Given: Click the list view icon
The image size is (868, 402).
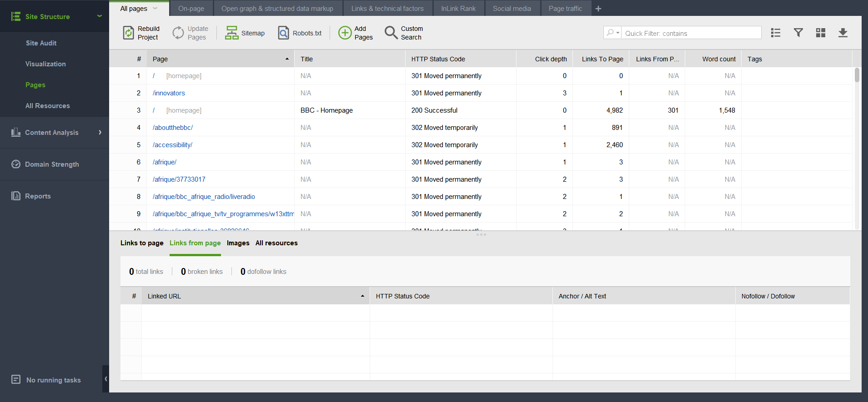Looking at the screenshot, I should (776, 33).
